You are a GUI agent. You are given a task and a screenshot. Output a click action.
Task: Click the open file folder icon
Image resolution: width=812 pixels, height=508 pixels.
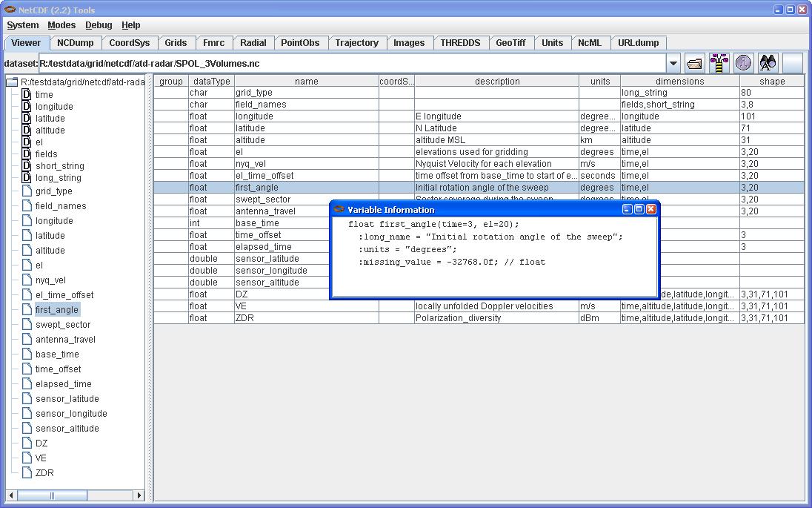tap(694, 64)
